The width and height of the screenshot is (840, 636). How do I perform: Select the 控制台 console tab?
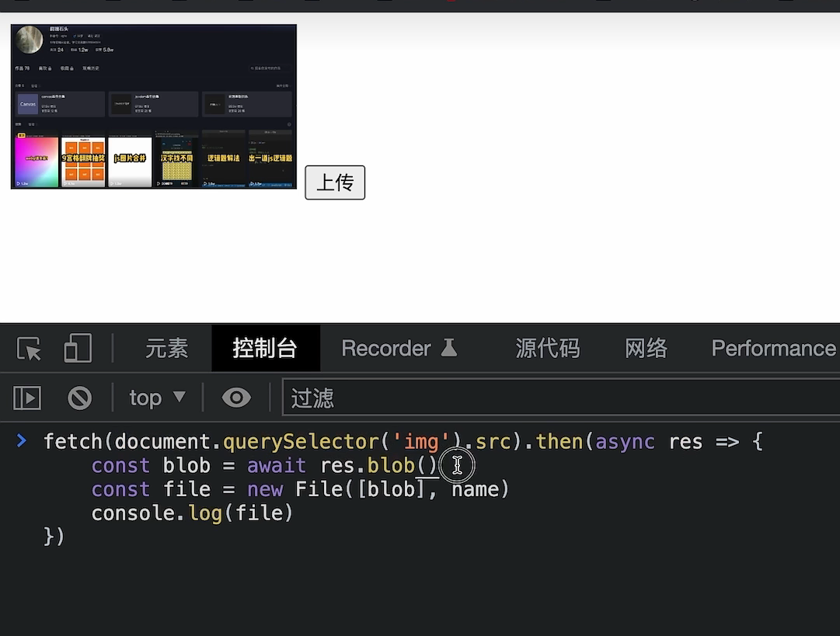point(265,349)
